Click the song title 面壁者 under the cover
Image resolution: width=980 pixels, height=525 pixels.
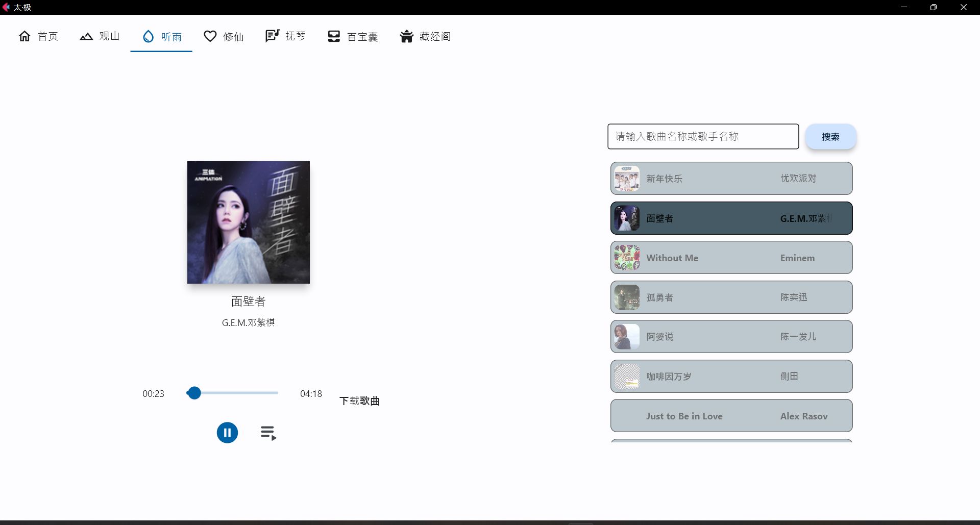[x=249, y=302]
